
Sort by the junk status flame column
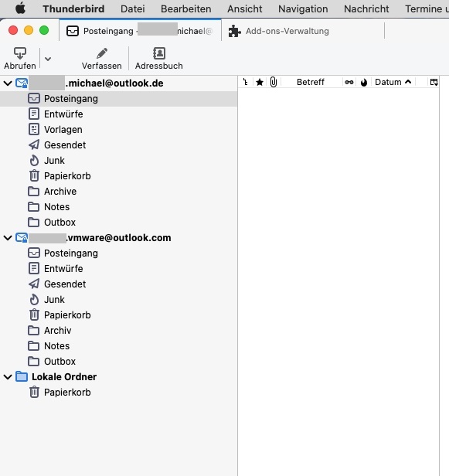[364, 82]
